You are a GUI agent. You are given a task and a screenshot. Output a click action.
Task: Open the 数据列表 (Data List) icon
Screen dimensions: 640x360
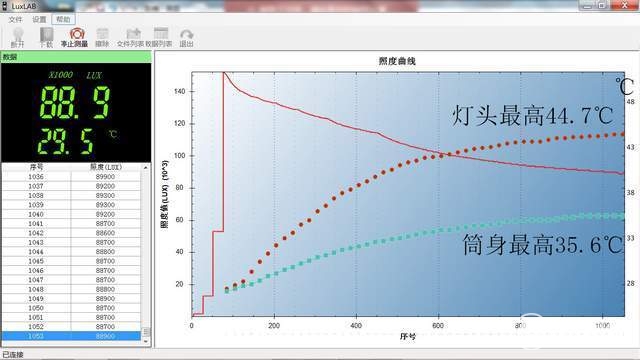[x=160, y=37]
